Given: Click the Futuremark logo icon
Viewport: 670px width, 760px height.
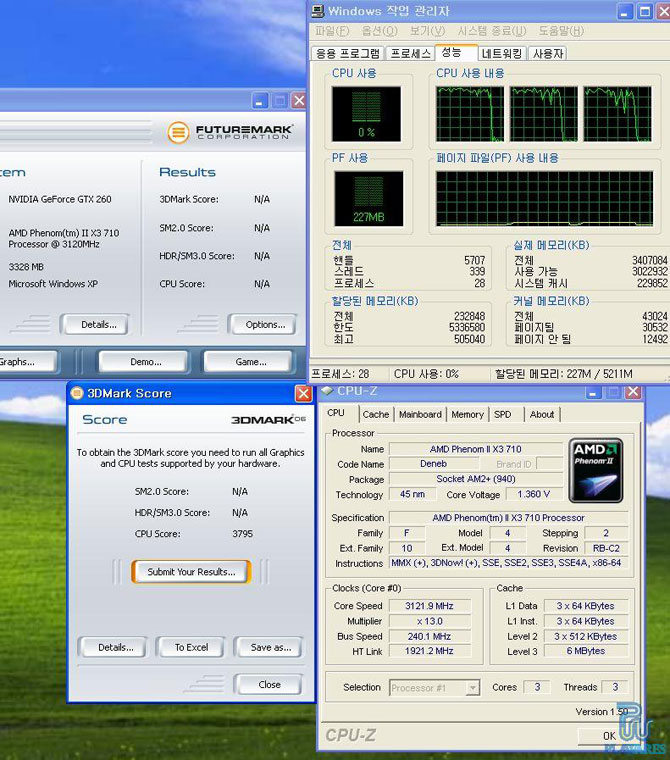Looking at the screenshot, I should click(x=178, y=132).
